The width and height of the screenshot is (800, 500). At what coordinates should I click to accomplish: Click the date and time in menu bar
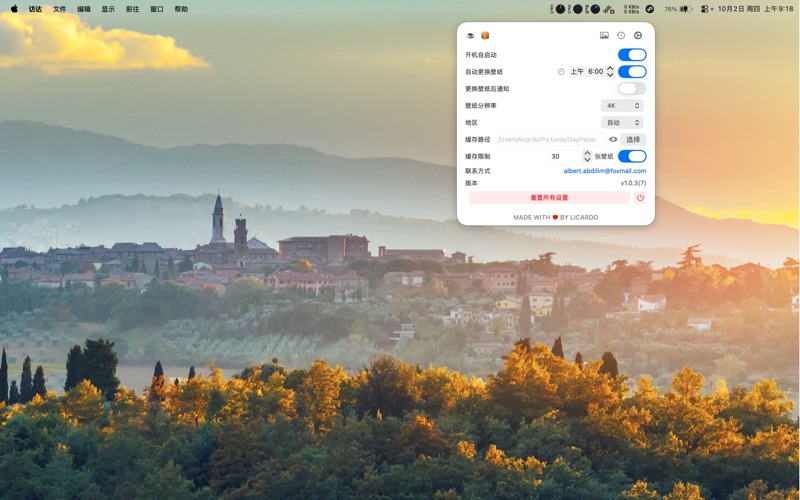click(x=755, y=9)
